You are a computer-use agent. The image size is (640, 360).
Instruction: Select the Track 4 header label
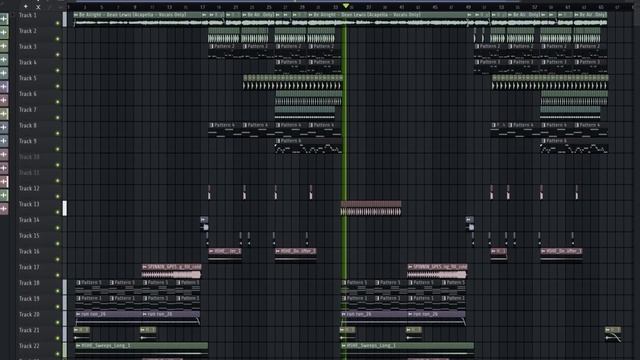(28, 62)
